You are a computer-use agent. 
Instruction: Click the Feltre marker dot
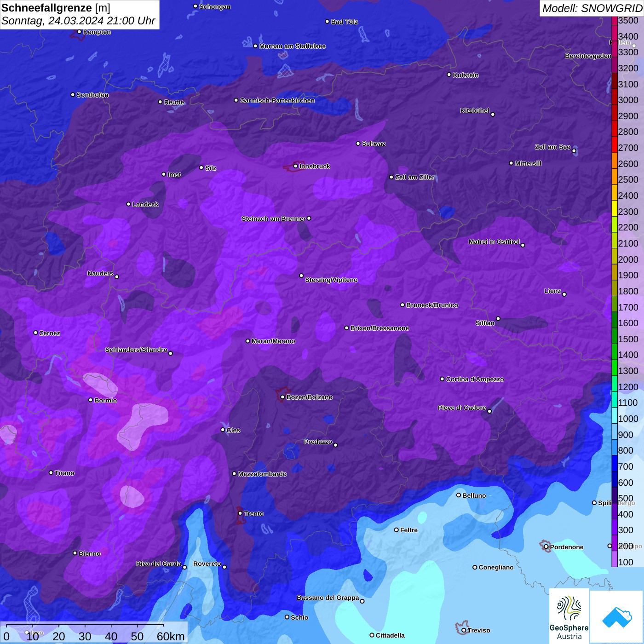click(x=397, y=529)
